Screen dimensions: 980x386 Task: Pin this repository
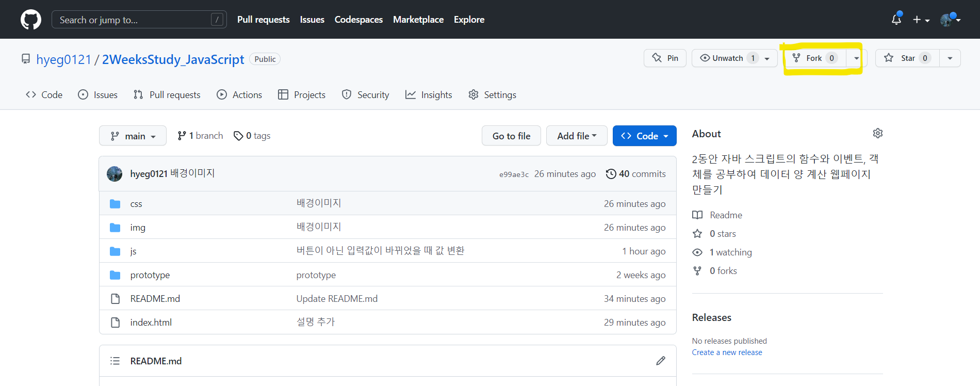tap(665, 58)
